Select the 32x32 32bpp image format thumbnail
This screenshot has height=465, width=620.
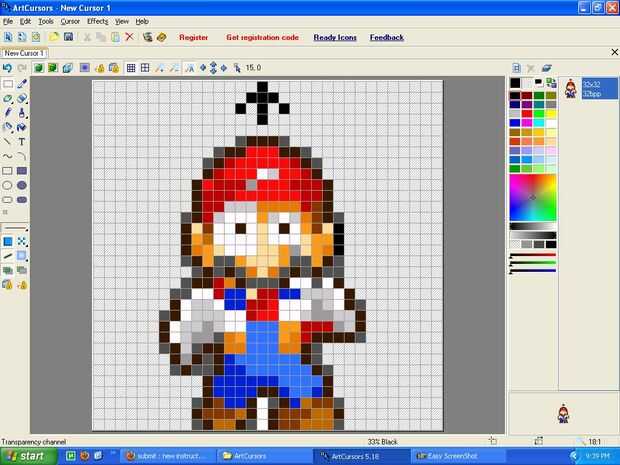590,89
